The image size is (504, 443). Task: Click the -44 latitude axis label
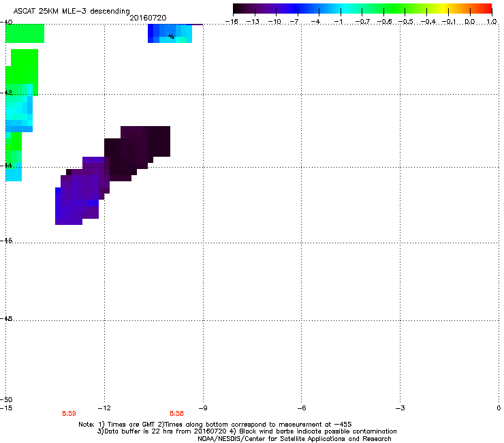coord(6,166)
